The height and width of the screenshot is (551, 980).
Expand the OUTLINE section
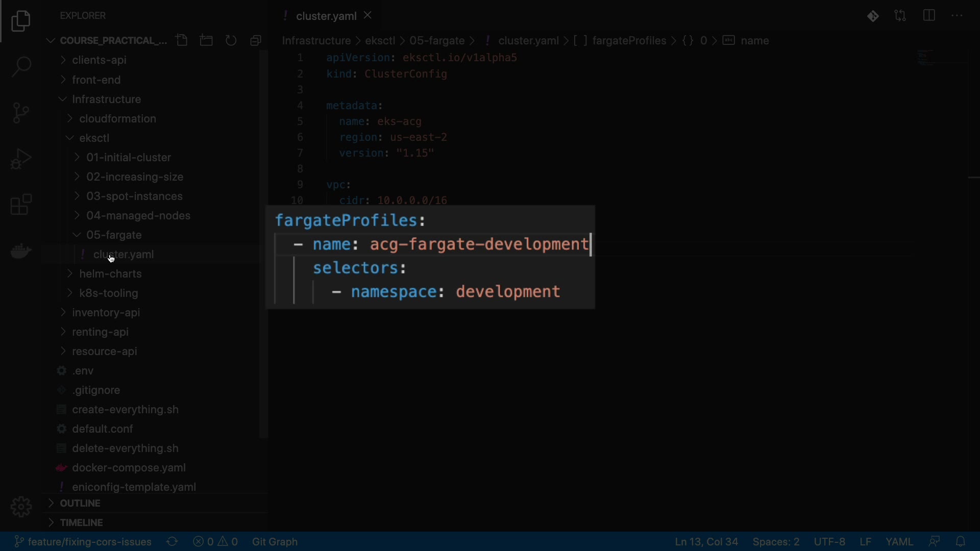(x=80, y=504)
